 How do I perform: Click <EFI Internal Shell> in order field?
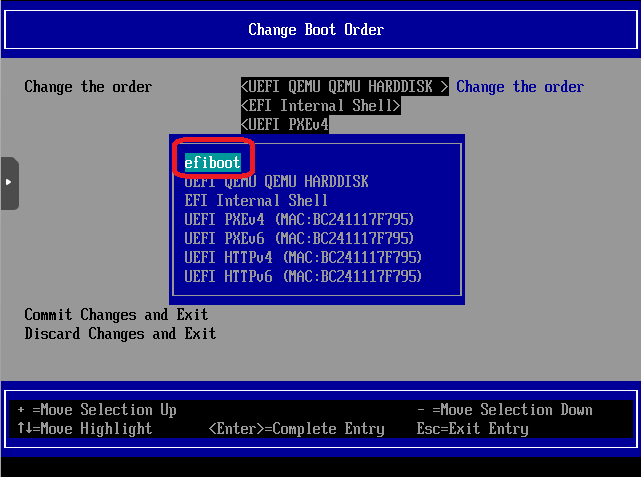pos(320,105)
